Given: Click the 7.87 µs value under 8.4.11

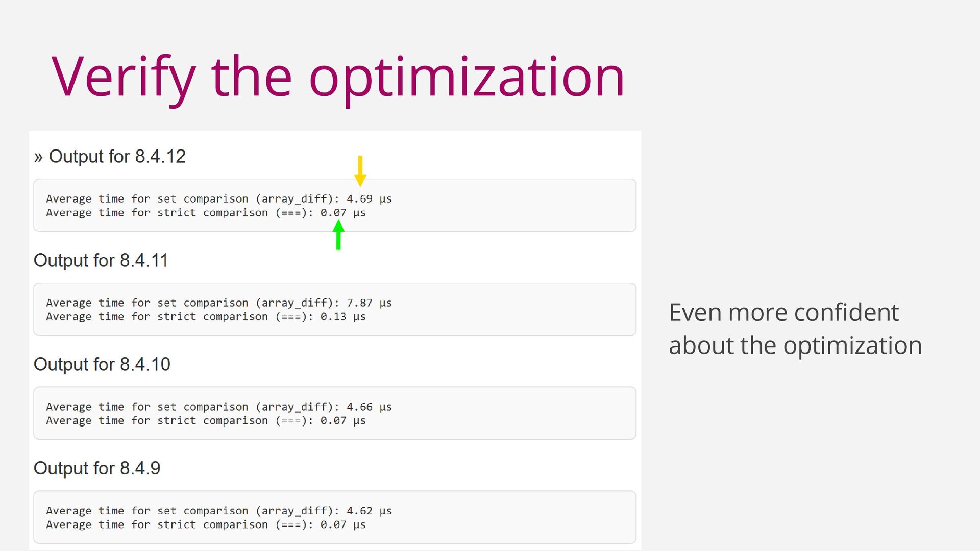Looking at the screenshot, I should pos(369,303).
